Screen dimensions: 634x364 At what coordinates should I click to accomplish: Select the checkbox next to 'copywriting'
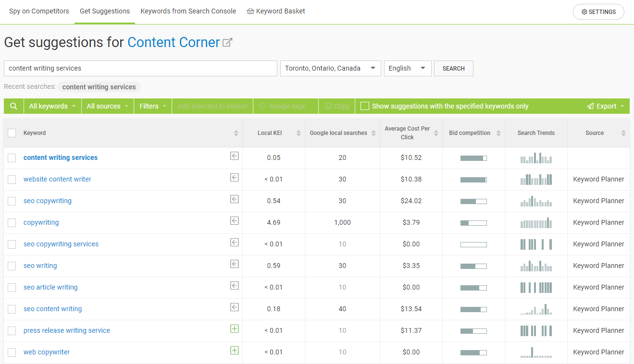click(12, 222)
